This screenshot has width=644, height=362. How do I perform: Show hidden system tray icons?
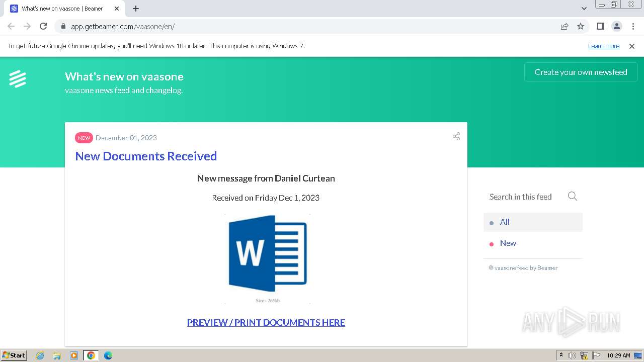pyautogui.click(x=561, y=355)
